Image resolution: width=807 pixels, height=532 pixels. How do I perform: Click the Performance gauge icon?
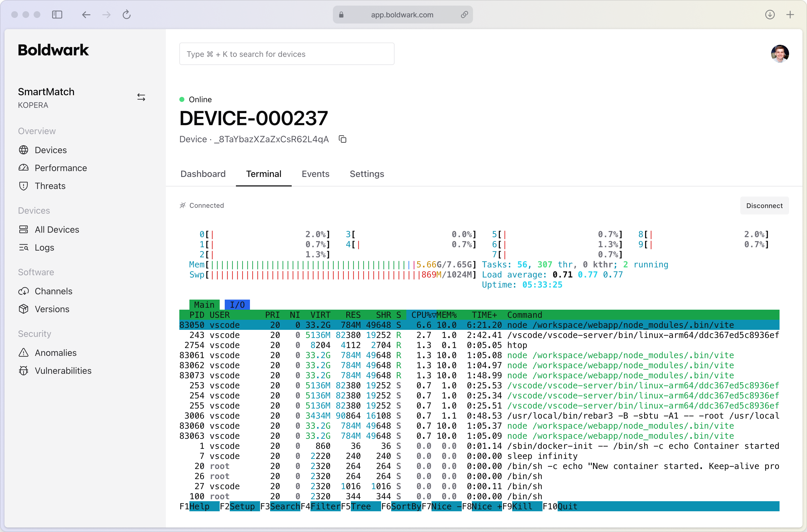(24, 168)
